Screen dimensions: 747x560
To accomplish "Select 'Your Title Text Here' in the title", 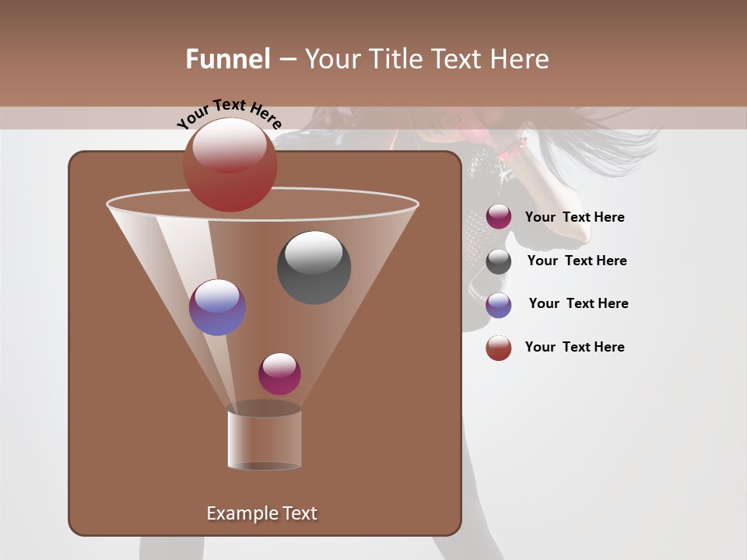I will [x=426, y=59].
